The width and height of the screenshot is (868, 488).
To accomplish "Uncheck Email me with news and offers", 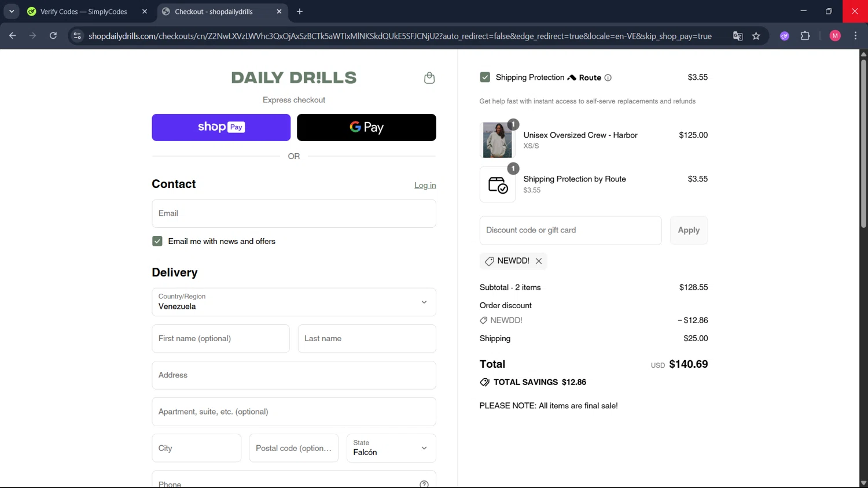I will click(157, 241).
